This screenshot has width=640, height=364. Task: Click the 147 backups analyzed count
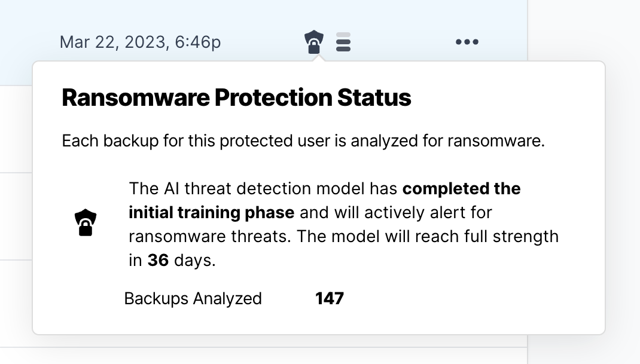330,298
